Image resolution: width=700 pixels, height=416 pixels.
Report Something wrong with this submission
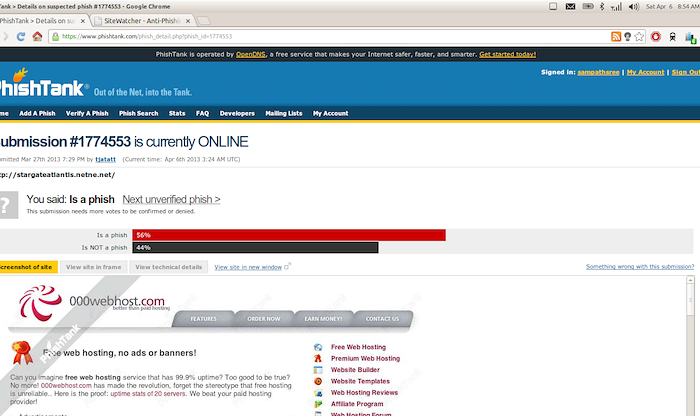pyautogui.click(x=640, y=266)
